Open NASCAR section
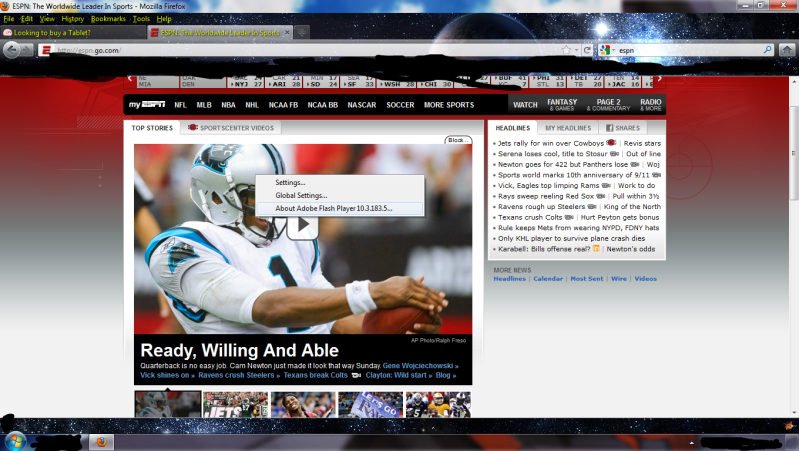Screen dimensions: 799x451 click(362, 105)
